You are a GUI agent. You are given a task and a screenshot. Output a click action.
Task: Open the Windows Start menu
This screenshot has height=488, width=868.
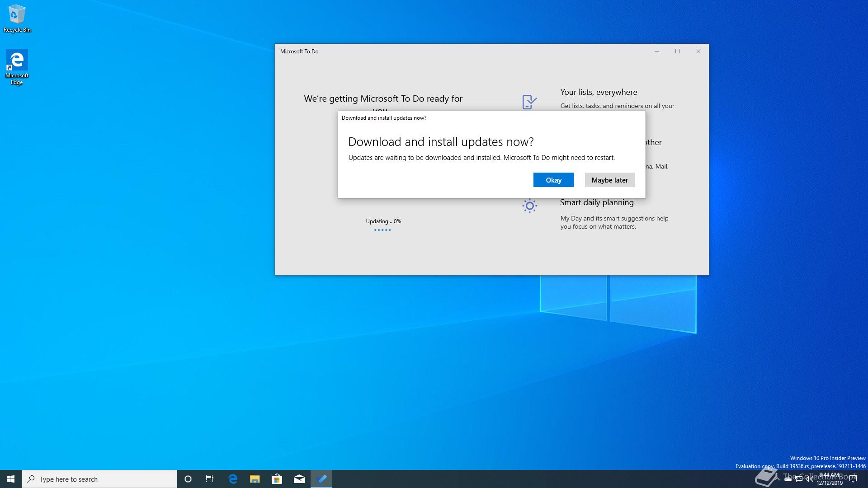click(x=11, y=479)
